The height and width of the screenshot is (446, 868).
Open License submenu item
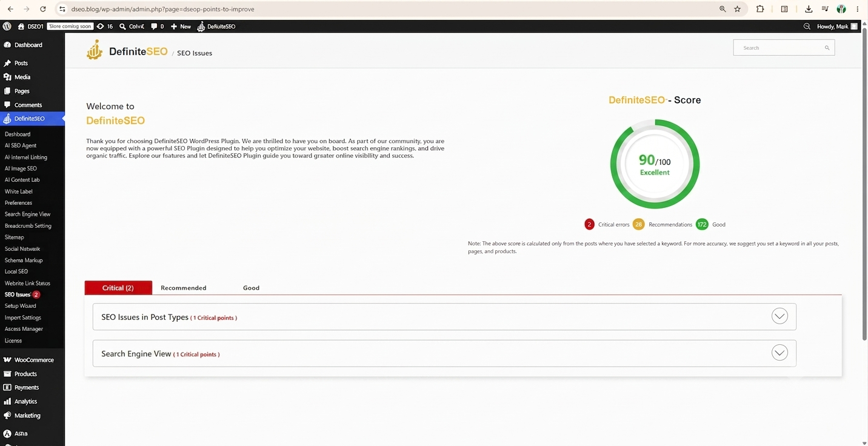pos(13,341)
